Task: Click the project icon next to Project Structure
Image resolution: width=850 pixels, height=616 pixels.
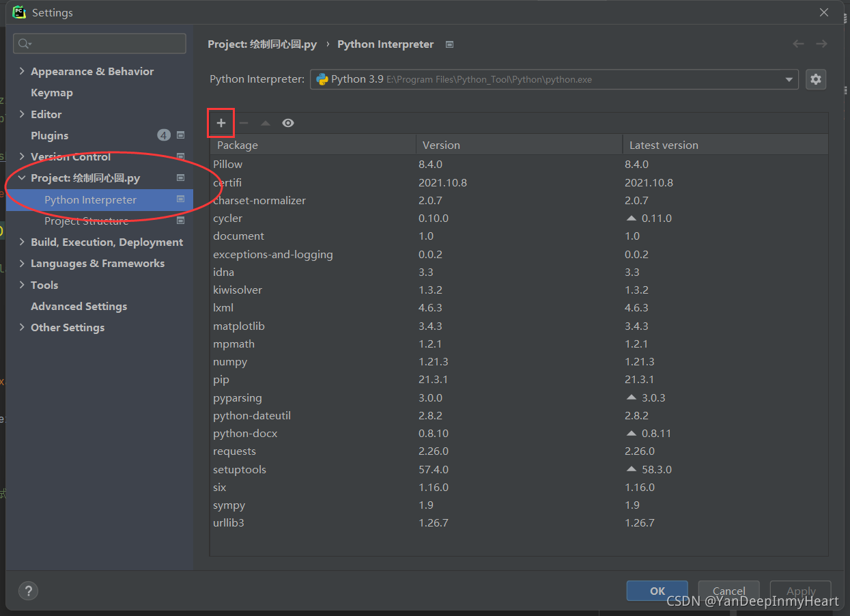Action: coord(180,221)
